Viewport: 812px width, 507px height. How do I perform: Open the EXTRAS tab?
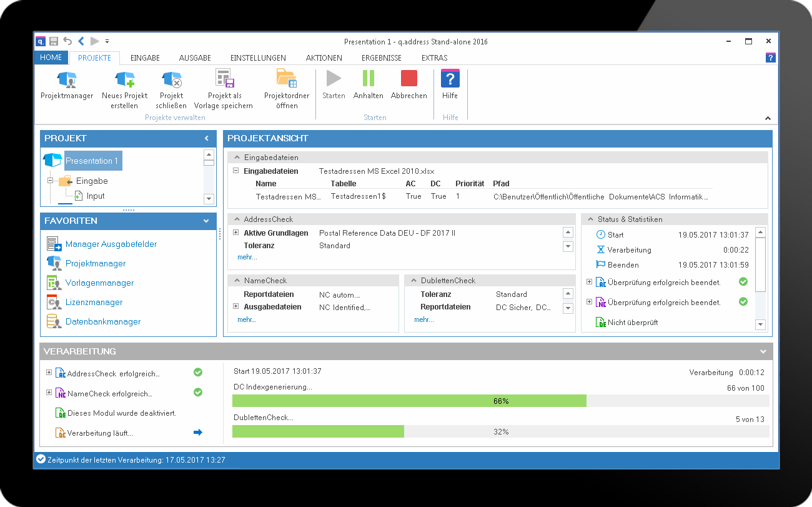click(x=435, y=58)
